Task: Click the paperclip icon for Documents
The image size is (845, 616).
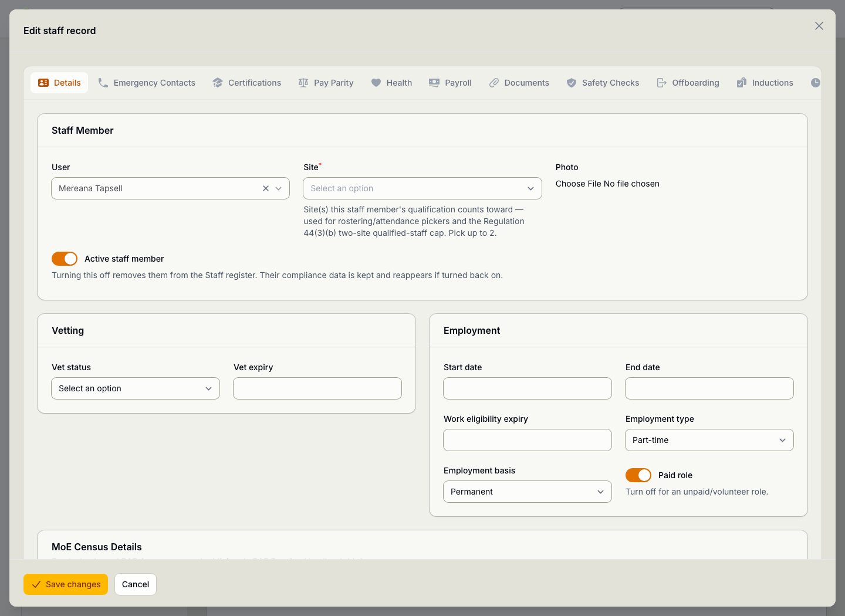Action: (x=494, y=83)
